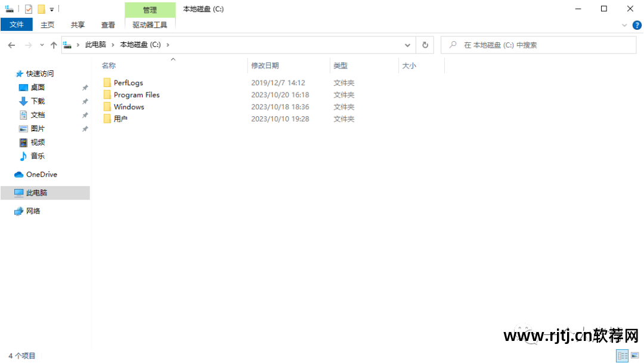This screenshot has height=363, width=644.
Task: Unpin 桌面 from Quick access
Action: tap(85, 87)
